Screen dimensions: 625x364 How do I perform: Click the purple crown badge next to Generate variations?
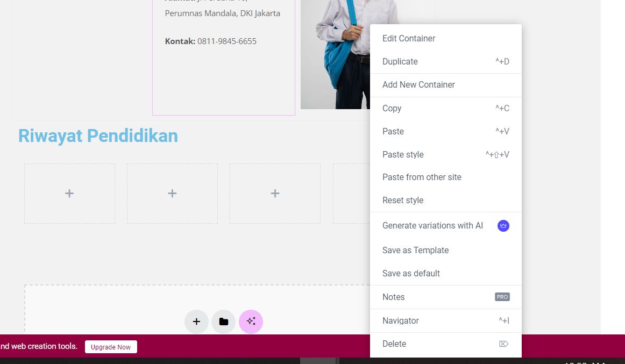click(x=503, y=225)
